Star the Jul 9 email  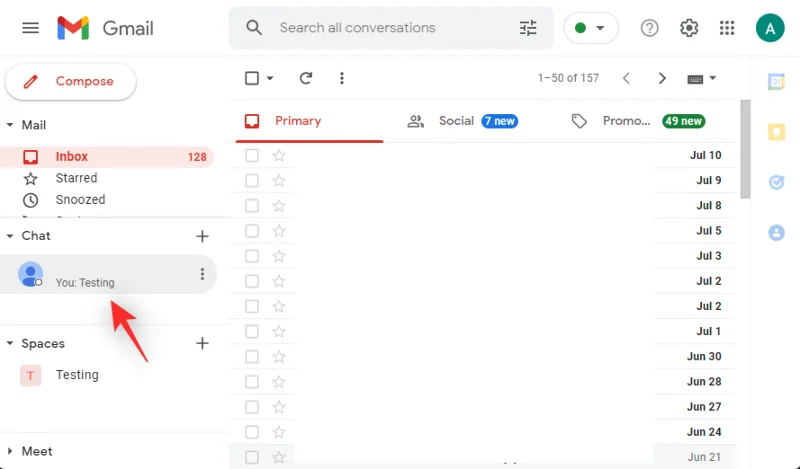pyautogui.click(x=279, y=180)
